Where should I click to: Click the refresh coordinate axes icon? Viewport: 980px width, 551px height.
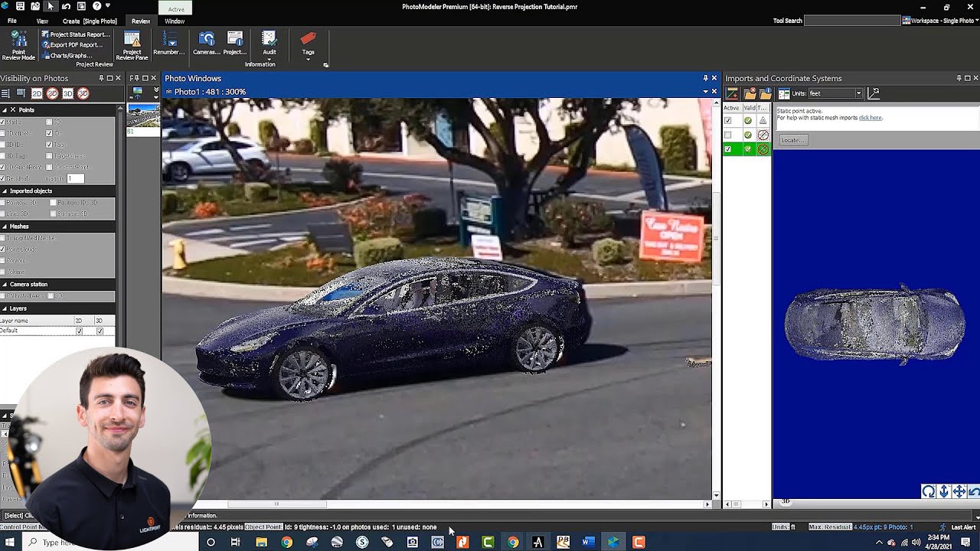pos(874,93)
